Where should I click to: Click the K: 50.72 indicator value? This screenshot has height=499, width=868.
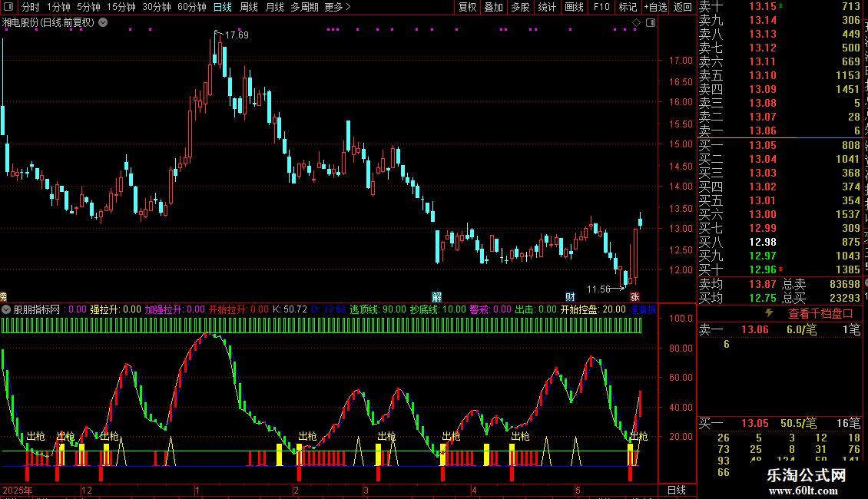click(x=290, y=310)
